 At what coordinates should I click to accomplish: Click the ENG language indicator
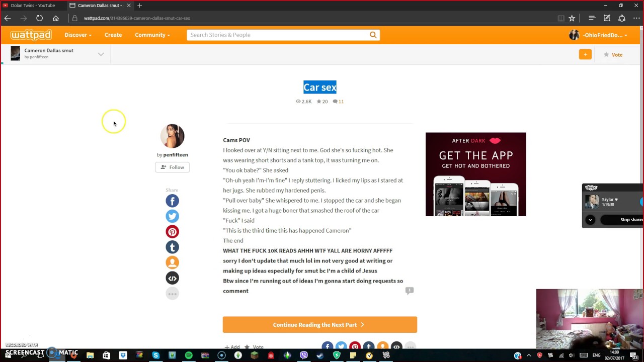click(x=596, y=355)
